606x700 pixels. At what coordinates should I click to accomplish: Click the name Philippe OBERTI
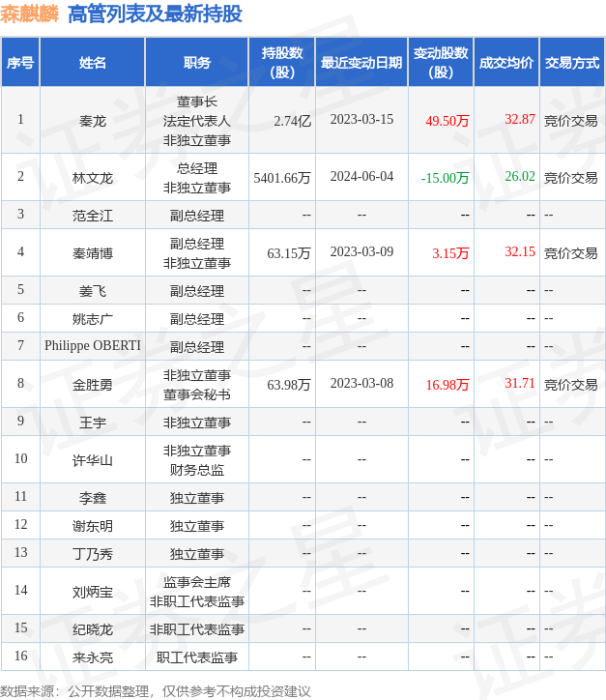point(93,345)
